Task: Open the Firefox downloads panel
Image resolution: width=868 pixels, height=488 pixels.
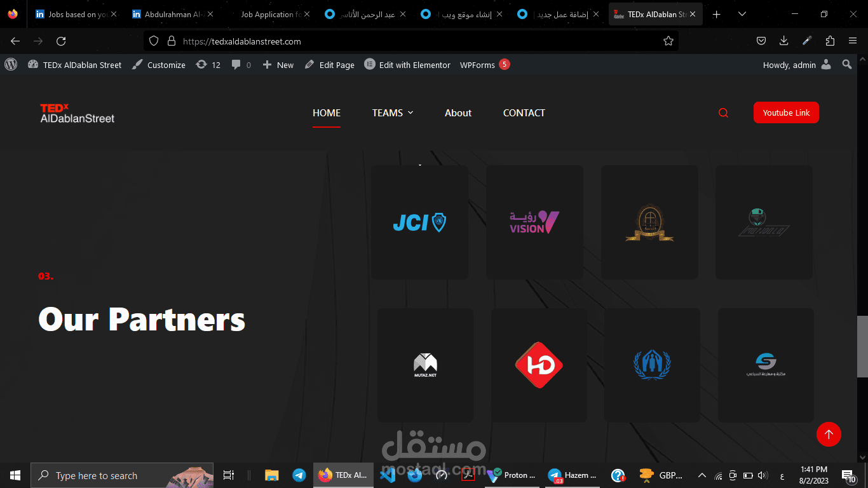Action: click(783, 41)
